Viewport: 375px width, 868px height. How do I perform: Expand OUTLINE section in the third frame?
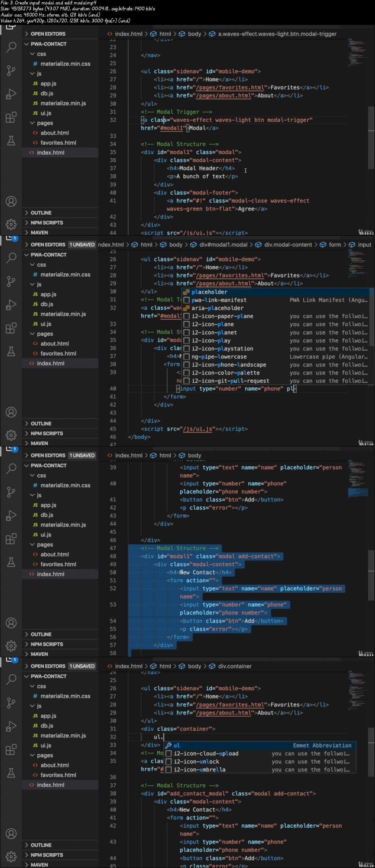click(x=26, y=635)
